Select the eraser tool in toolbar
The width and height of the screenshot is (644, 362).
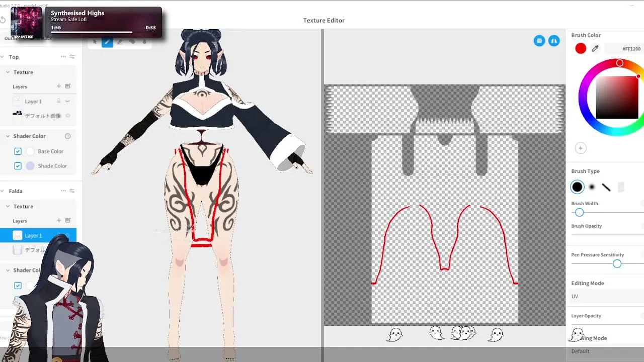click(x=120, y=43)
